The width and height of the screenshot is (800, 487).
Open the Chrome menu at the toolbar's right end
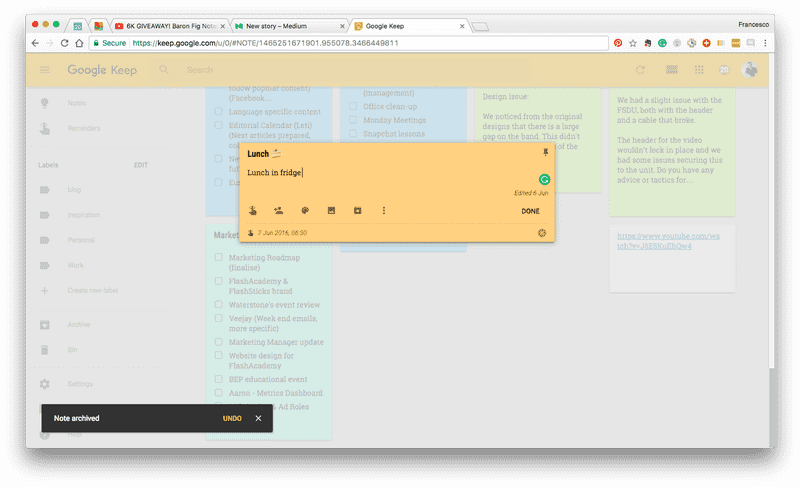(x=765, y=43)
